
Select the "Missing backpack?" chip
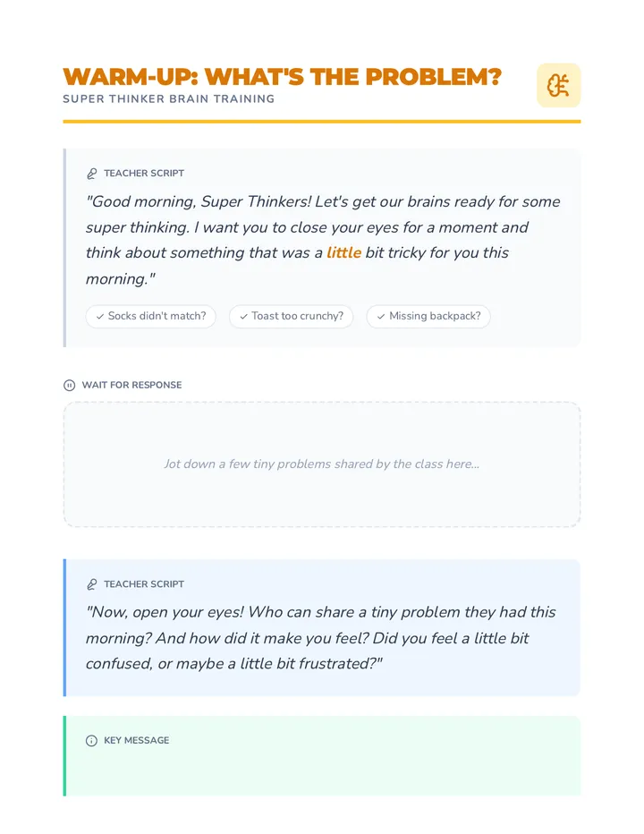point(428,317)
